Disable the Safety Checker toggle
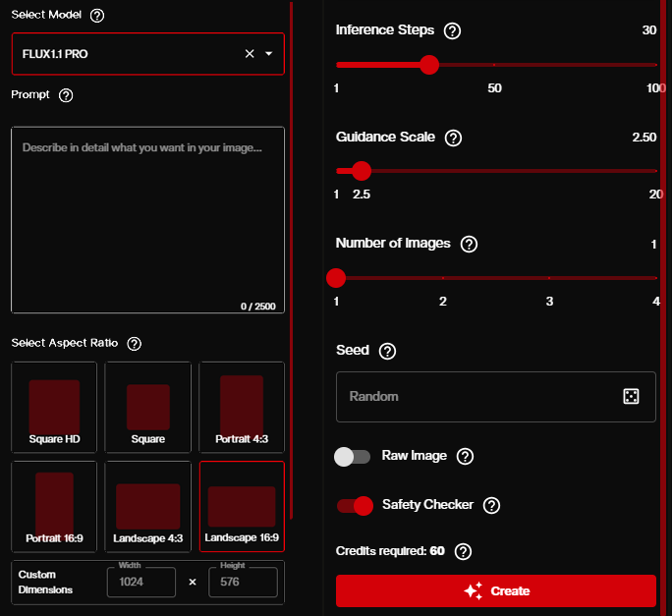 355,506
